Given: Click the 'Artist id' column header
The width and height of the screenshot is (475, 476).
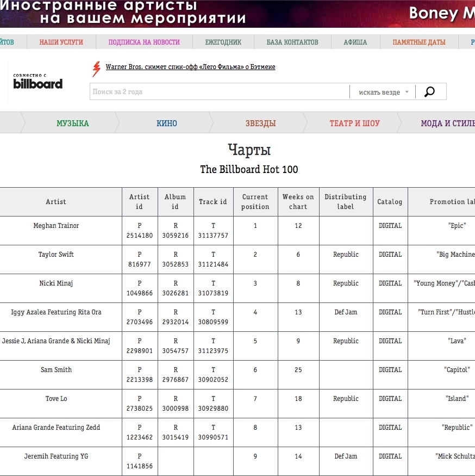Looking at the screenshot, I should click(x=140, y=202).
